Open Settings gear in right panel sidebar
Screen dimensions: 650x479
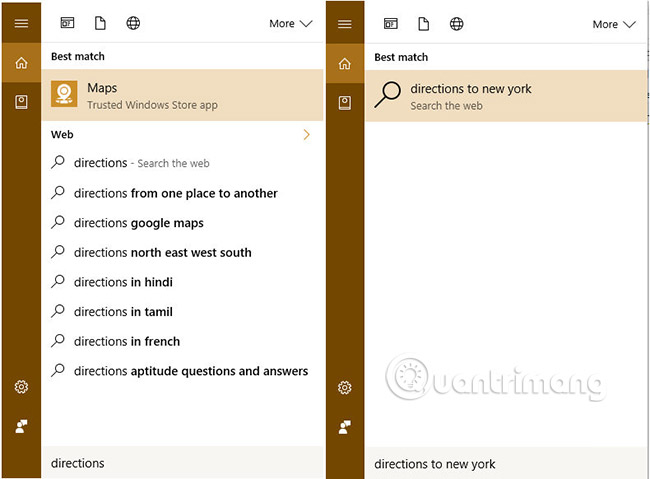[344, 387]
